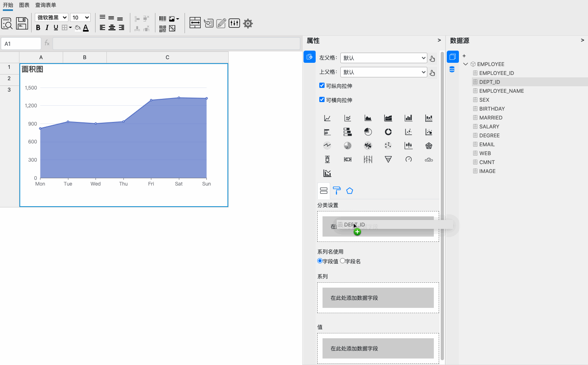
Task: Insert a QR code into the cell
Action: [x=163, y=28]
